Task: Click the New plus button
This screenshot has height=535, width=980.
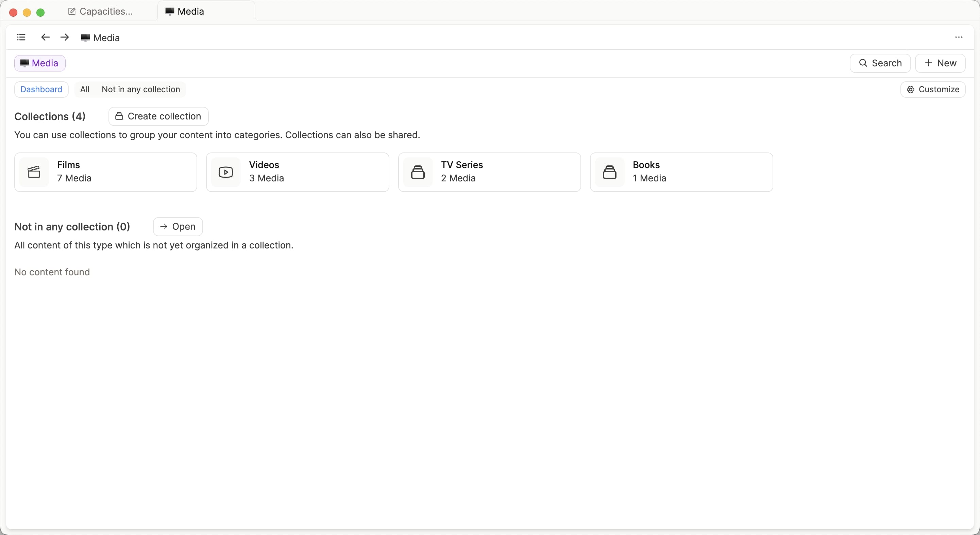Action: tap(940, 63)
